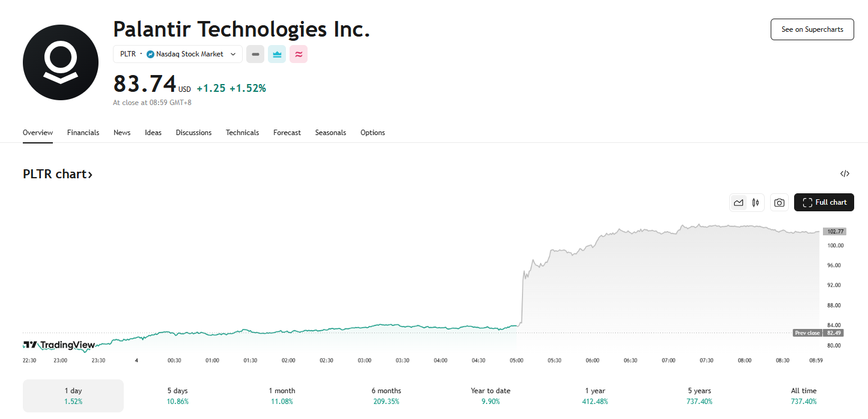This screenshot has width=868, height=419.
Task: Click the gray dash badge icon
Action: click(255, 54)
